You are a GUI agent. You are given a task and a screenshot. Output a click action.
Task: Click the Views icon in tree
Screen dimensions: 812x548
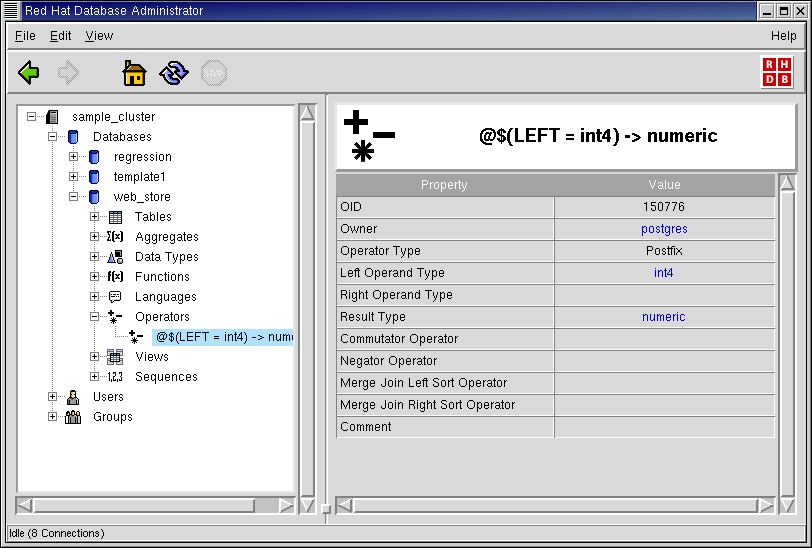click(115, 356)
